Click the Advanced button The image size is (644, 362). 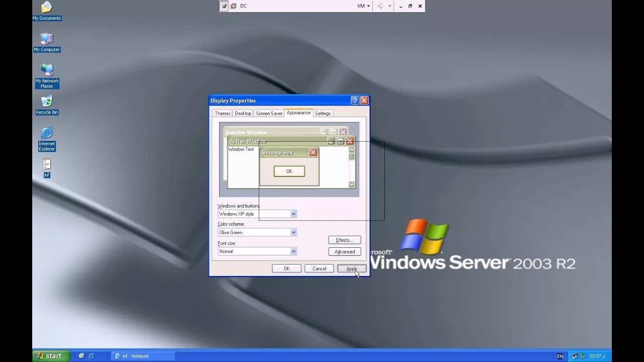[345, 252]
